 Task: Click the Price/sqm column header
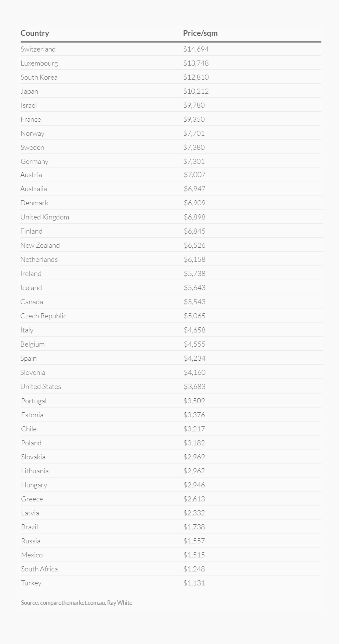(200, 33)
